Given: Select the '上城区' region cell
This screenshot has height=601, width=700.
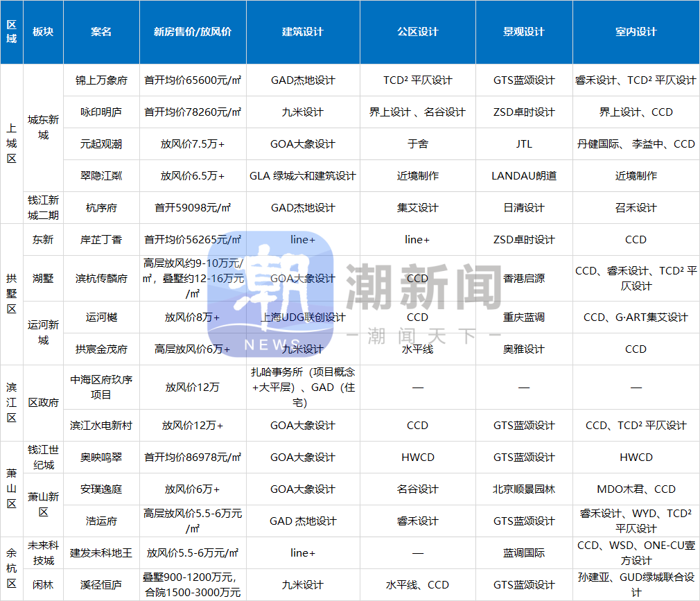Looking at the screenshot, I should (x=12, y=143).
